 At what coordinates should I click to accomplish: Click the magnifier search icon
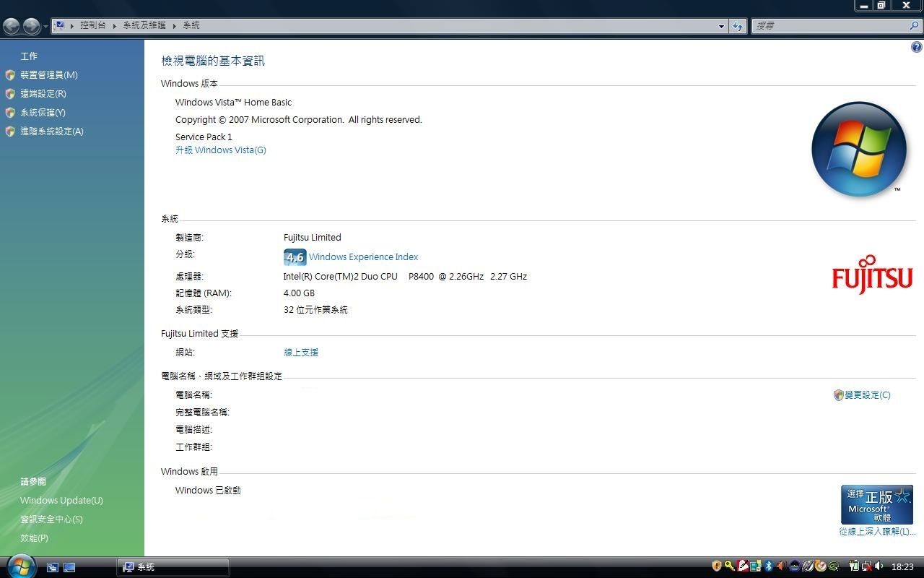pyautogui.click(x=915, y=26)
